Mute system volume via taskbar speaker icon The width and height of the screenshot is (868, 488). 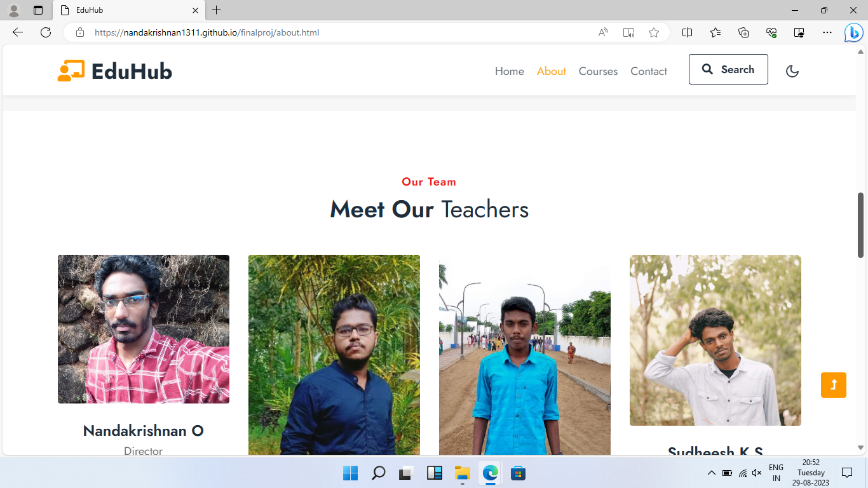(x=756, y=473)
